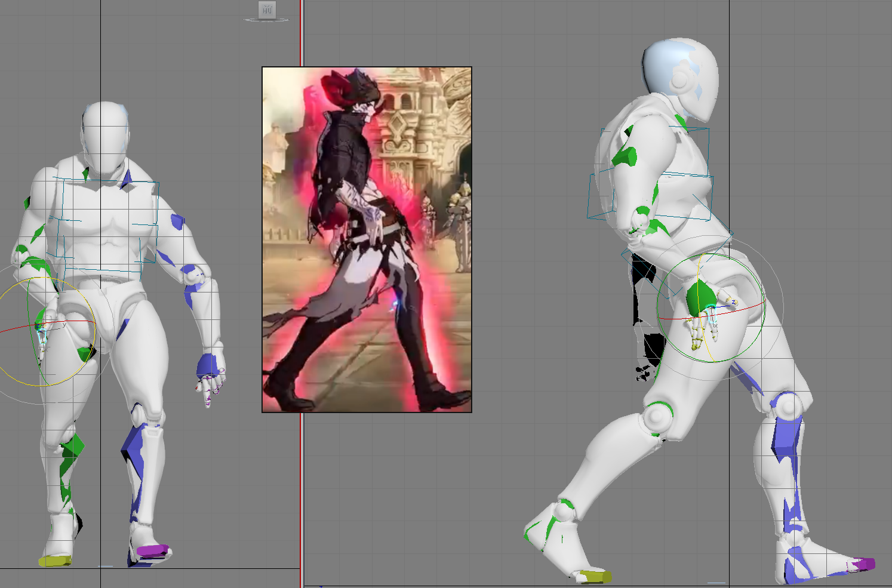Select the green upper arm in the side view

(625, 157)
